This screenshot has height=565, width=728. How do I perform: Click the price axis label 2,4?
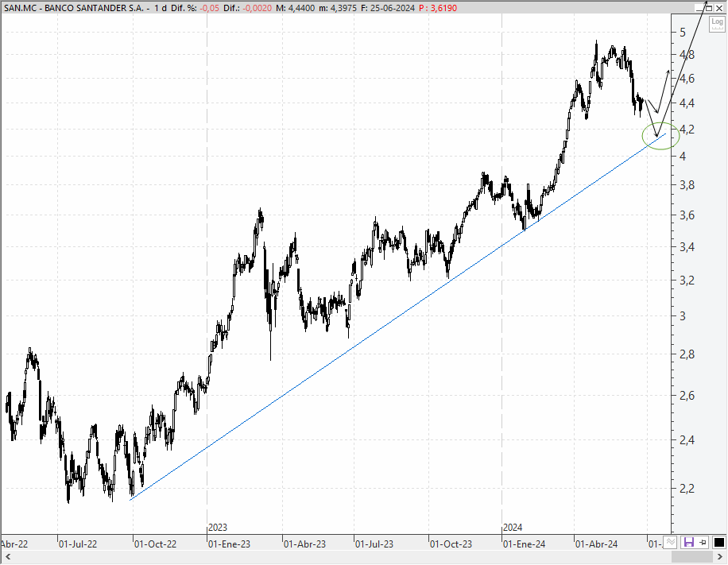point(687,439)
